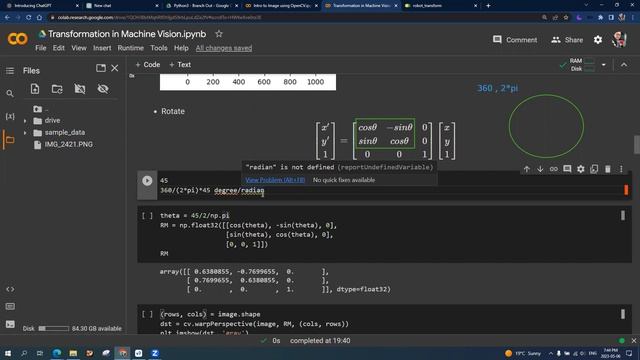The width and height of the screenshot is (640, 360).
Task: Open the command palette icon
Action: point(10,306)
